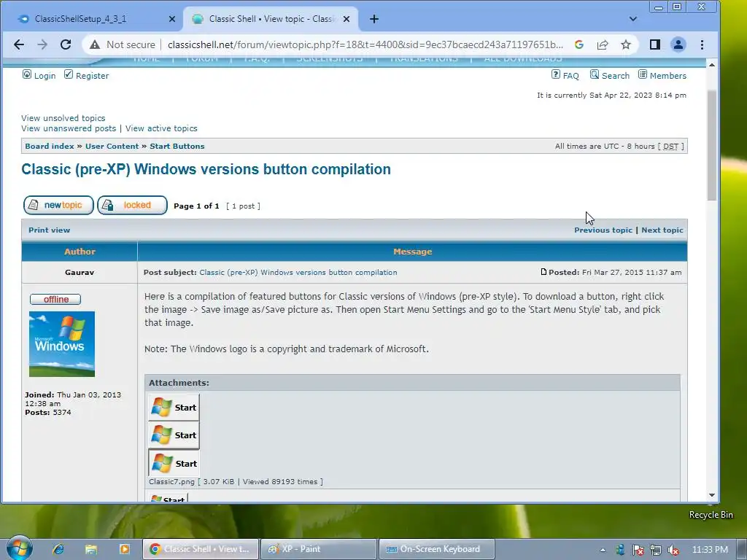
Task: Open the Windows Start orb
Action: (19, 548)
